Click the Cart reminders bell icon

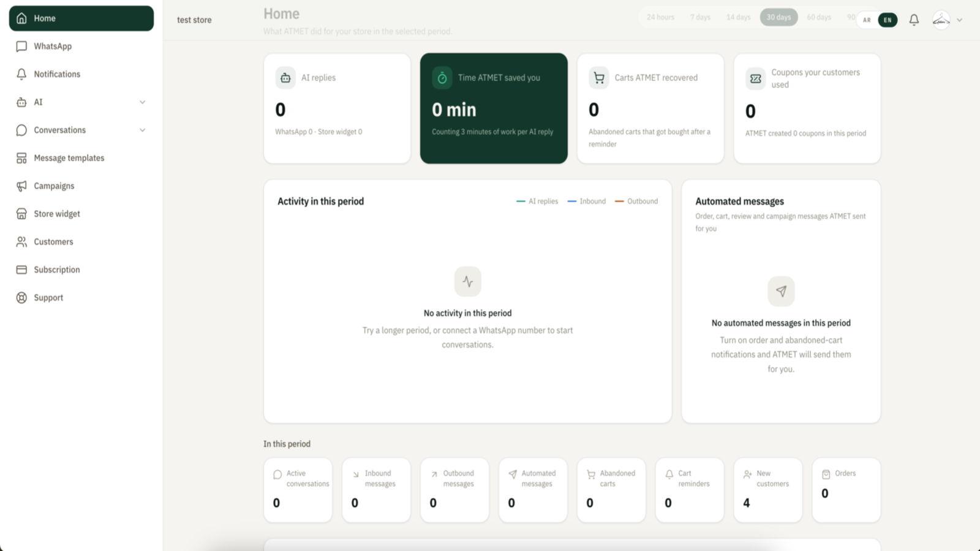669,474
